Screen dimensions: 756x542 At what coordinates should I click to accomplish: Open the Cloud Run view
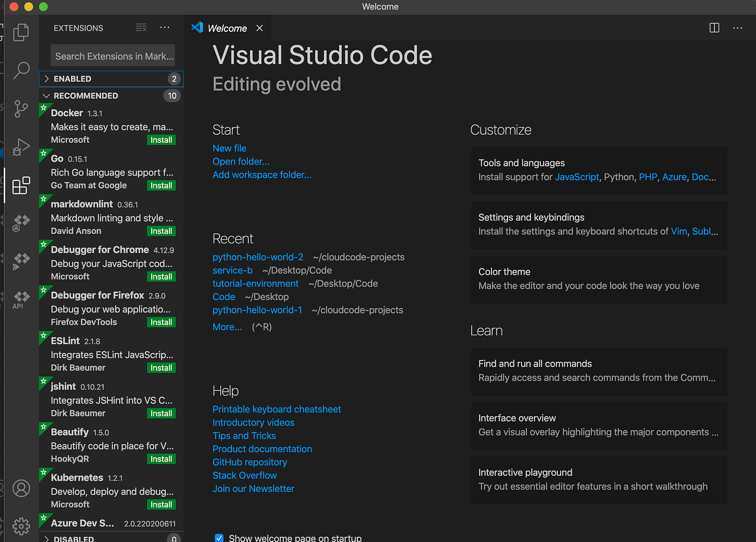21,261
